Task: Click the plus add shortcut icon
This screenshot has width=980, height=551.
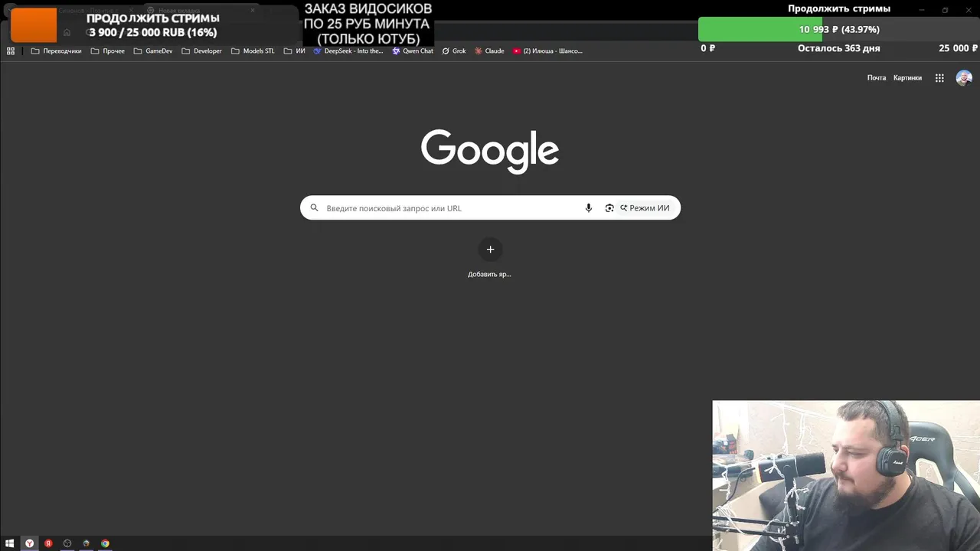Action: [x=490, y=249]
